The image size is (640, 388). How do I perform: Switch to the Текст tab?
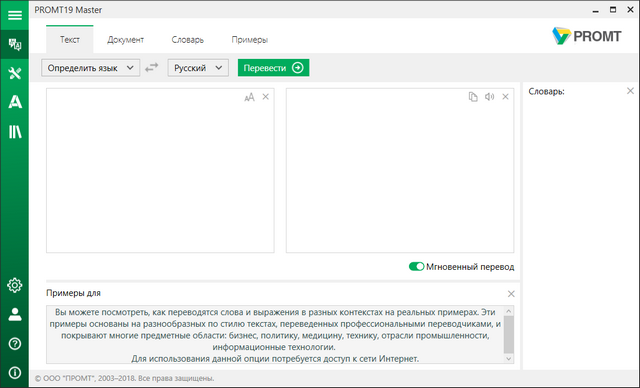tap(70, 40)
